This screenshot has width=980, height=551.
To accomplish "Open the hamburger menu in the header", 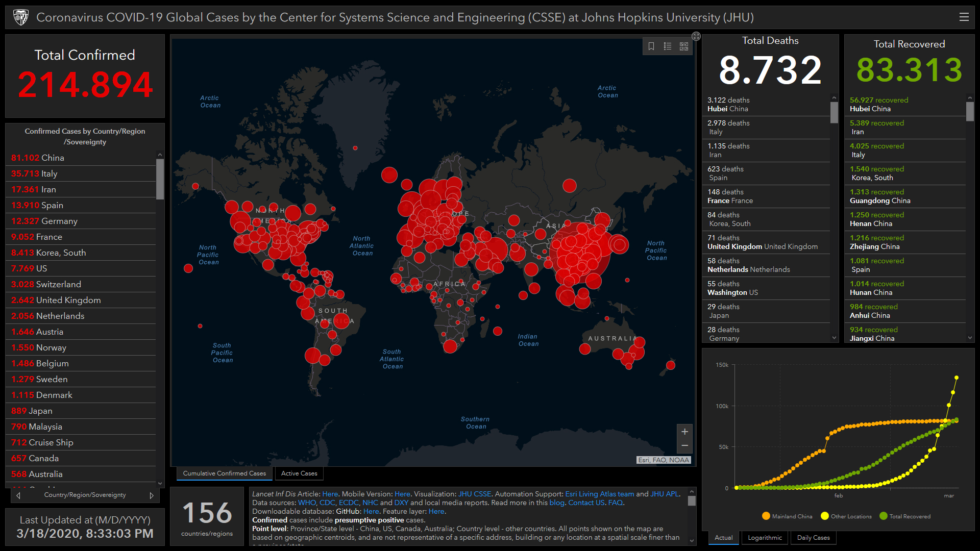I will (x=964, y=17).
